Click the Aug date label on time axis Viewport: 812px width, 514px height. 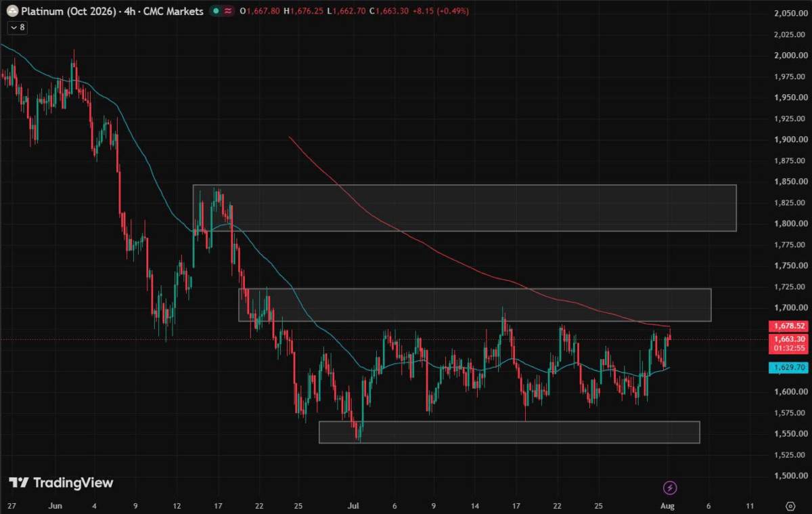pos(669,506)
